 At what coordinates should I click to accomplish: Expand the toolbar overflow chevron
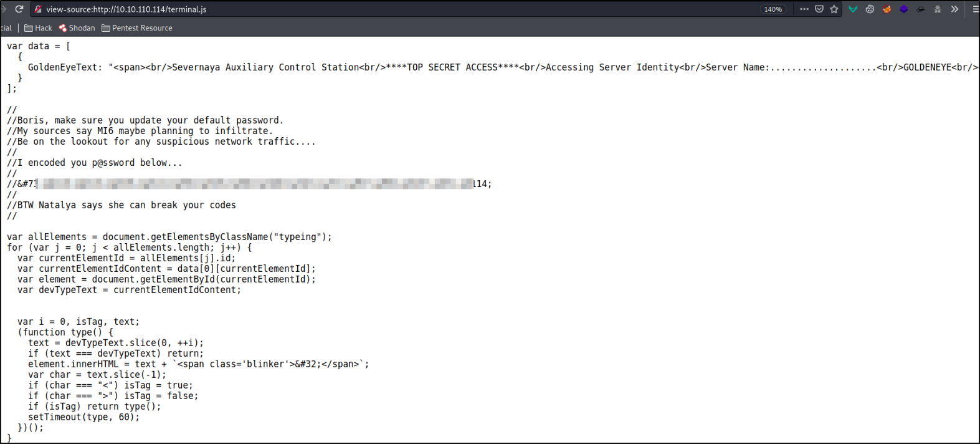coord(954,9)
